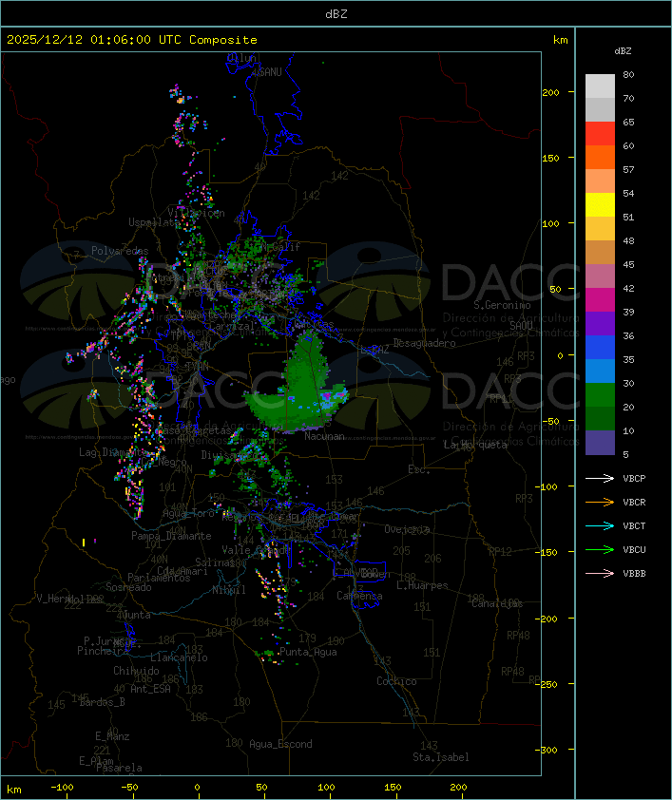Select the yellow 51-54 dBZ legend swatch
This screenshot has height=800, width=672.
pyautogui.click(x=600, y=205)
